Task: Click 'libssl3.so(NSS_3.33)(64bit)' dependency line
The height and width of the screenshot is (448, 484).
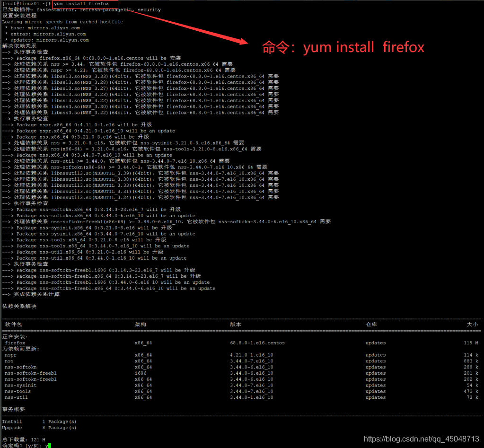Action: tap(141, 76)
